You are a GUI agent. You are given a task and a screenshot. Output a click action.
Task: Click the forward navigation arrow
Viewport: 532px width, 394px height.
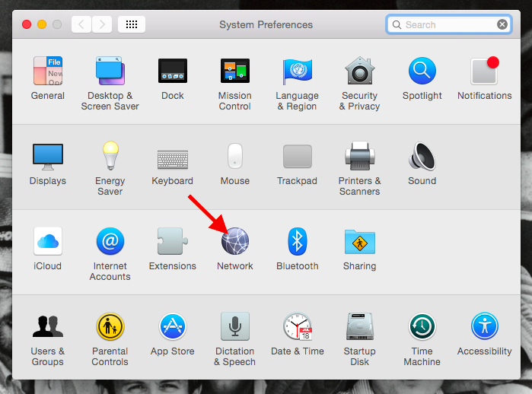click(102, 24)
